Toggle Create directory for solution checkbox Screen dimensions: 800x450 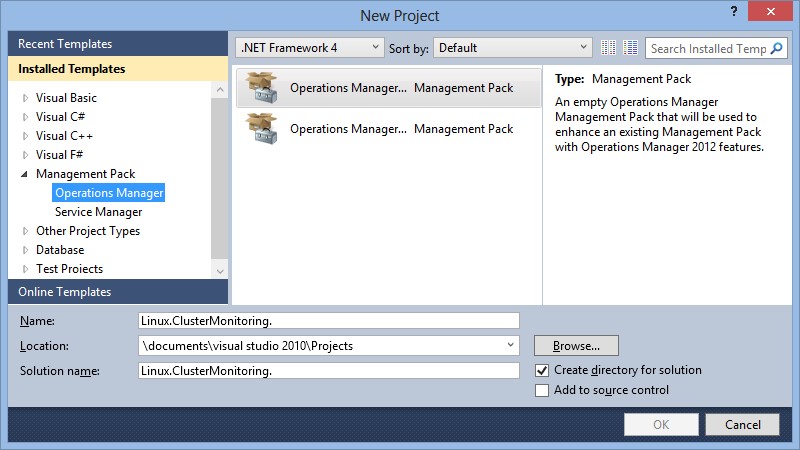coord(542,370)
